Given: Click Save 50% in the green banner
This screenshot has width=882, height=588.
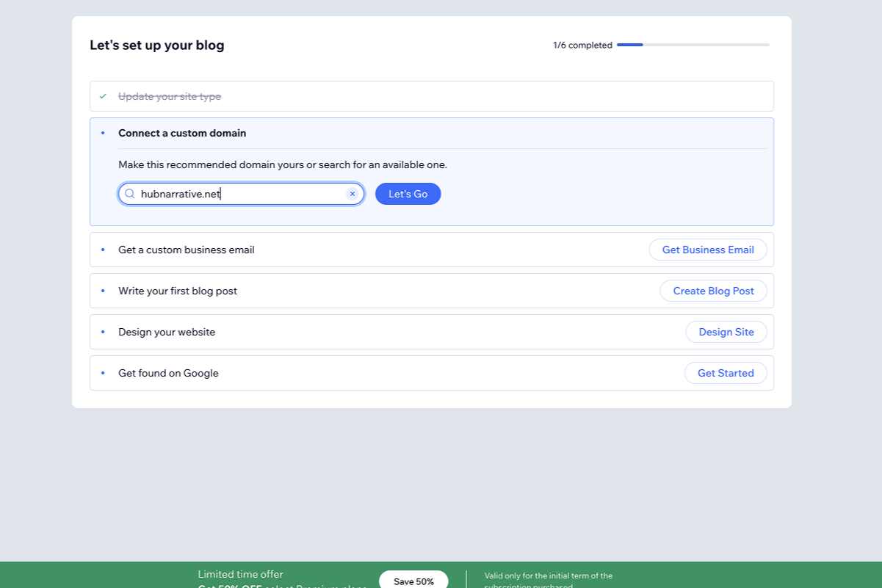Looking at the screenshot, I should click(x=413, y=580).
